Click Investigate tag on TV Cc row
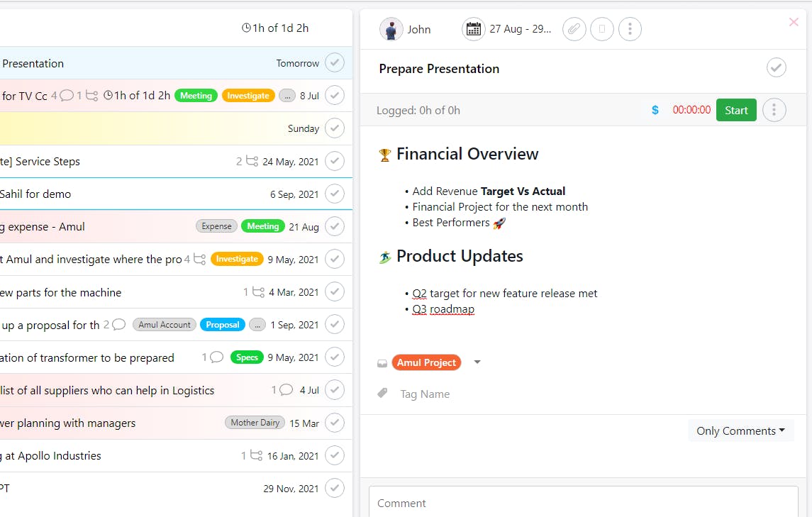Image resolution: width=812 pixels, height=517 pixels. (248, 95)
